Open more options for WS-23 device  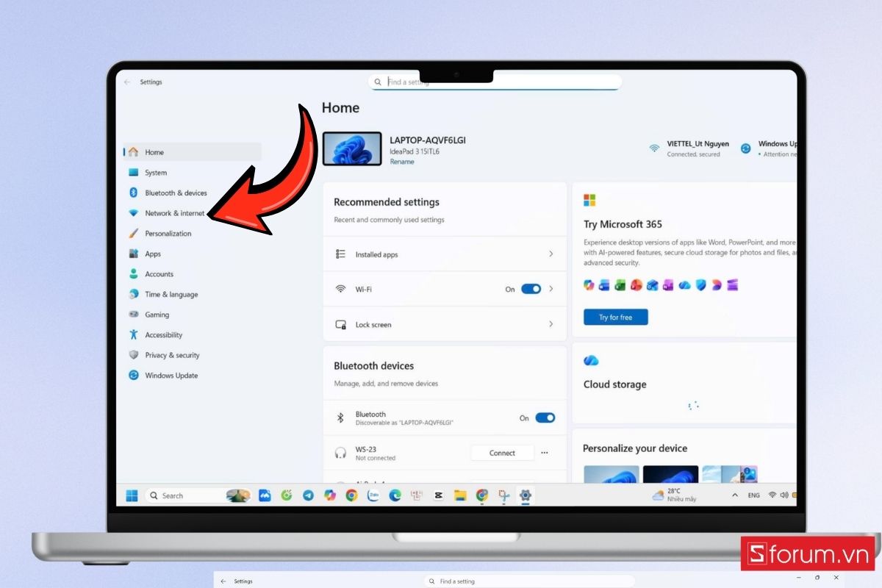(x=545, y=453)
